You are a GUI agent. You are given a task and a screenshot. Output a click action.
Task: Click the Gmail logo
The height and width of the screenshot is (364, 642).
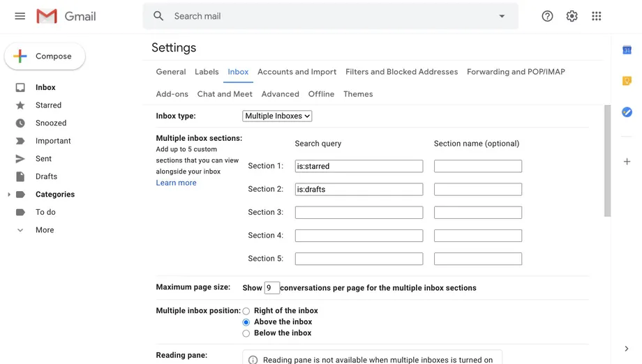coord(66,16)
